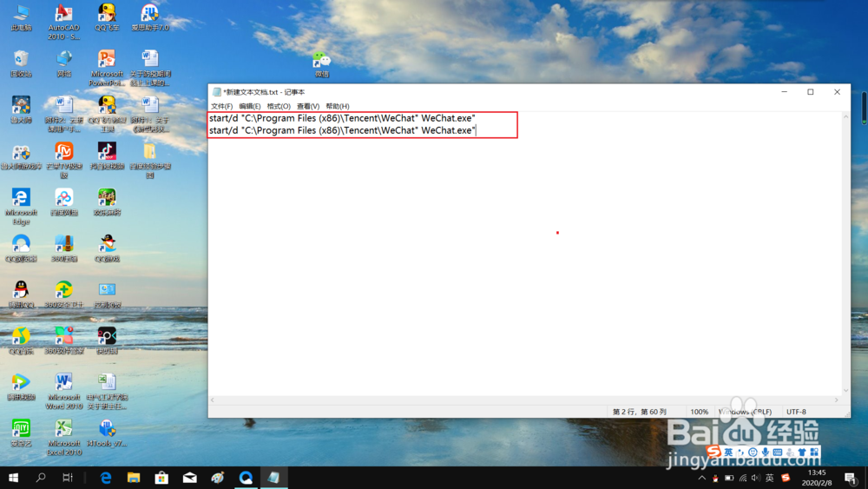Select the 微信 WeChat desktop shortcut
Viewport: 868px width, 489px height.
point(322,64)
